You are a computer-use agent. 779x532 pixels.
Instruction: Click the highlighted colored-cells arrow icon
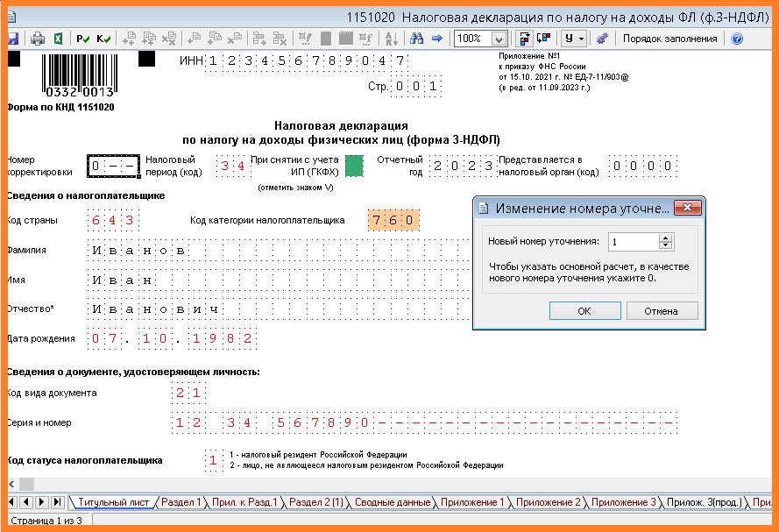coord(524,39)
